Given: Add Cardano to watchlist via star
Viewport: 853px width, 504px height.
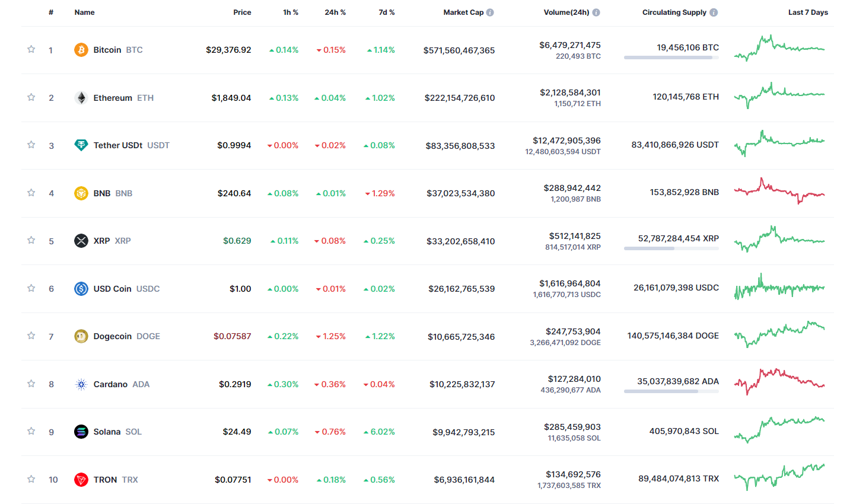Looking at the screenshot, I should point(31,384).
